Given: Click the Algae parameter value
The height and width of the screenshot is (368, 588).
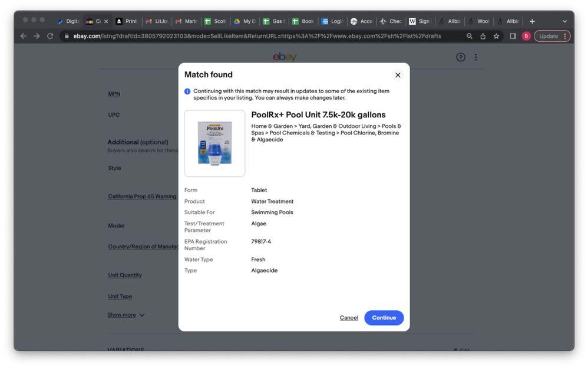Looking at the screenshot, I should pos(259,224).
